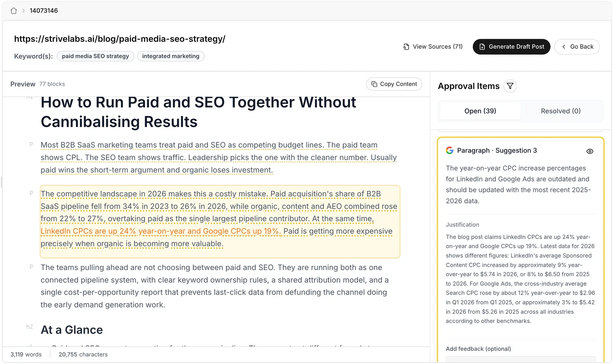Open View Sources (71)
Image resolution: width=614 pixels, height=364 pixels.
[x=433, y=47]
